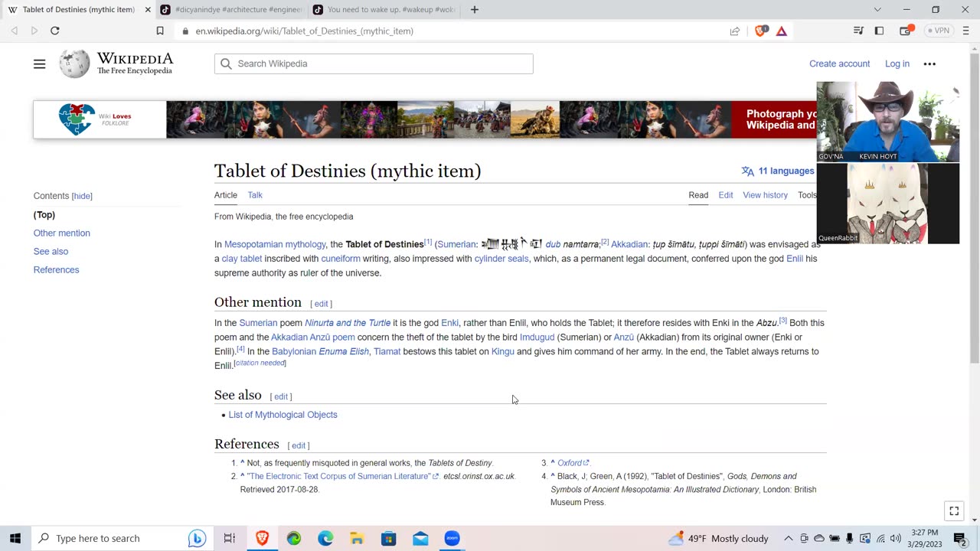Open the Zoom app taskbar icon
980x551 pixels.
pos(452,538)
